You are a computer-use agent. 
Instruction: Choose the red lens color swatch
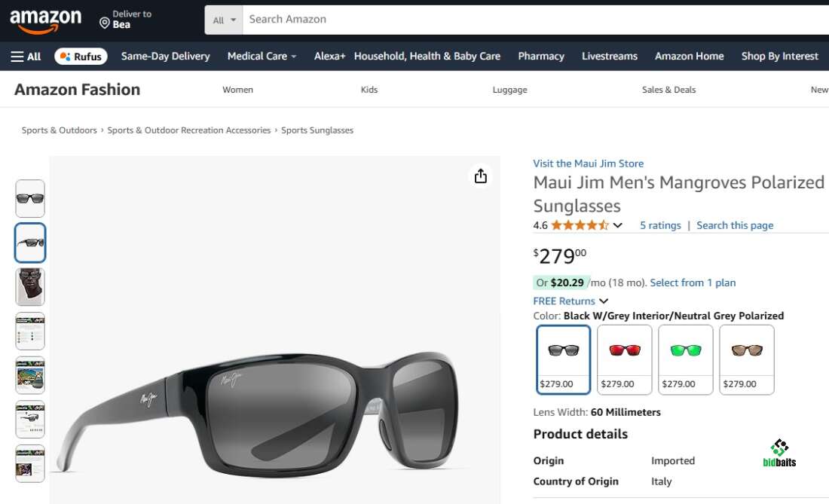(x=625, y=360)
